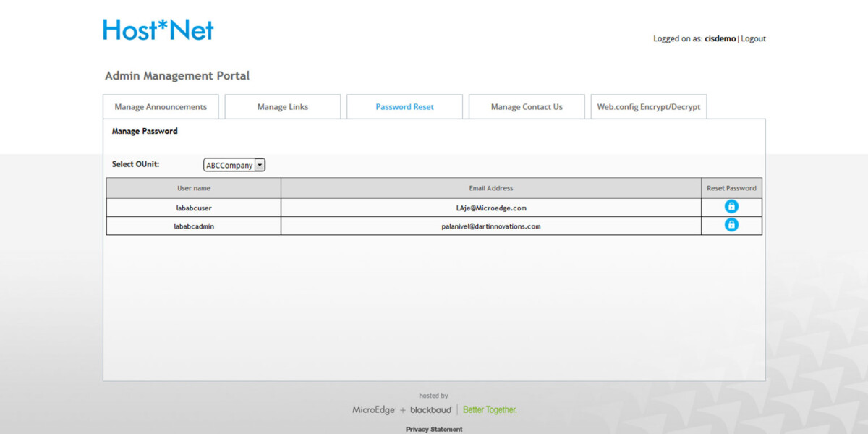Switch to the Manage Links tab

(x=283, y=107)
